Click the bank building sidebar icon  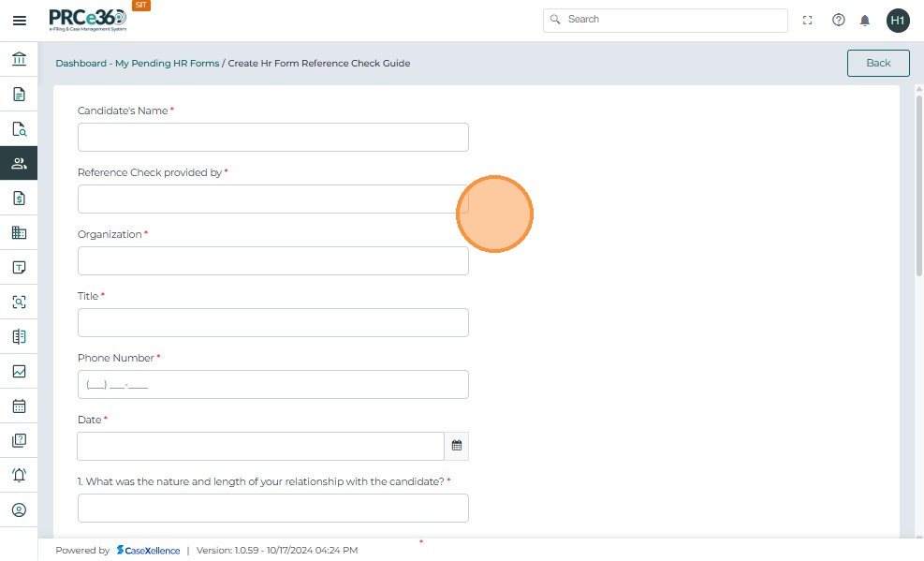coord(19,60)
